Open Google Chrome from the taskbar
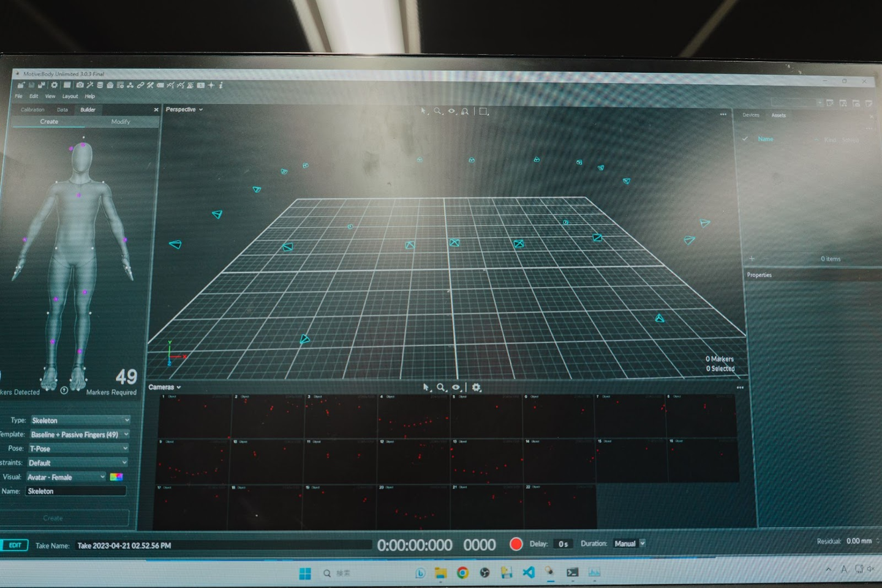This screenshot has height=588, width=882. pyautogui.click(x=463, y=573)
